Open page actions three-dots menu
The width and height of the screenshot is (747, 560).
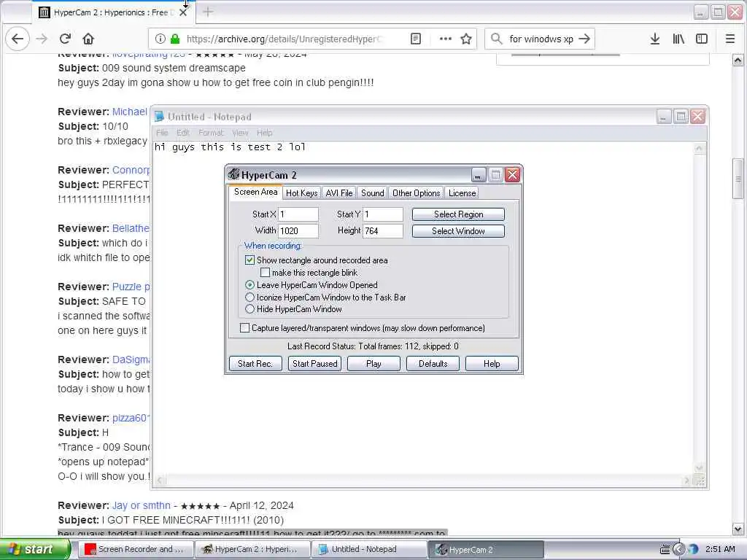coord(445,39)
